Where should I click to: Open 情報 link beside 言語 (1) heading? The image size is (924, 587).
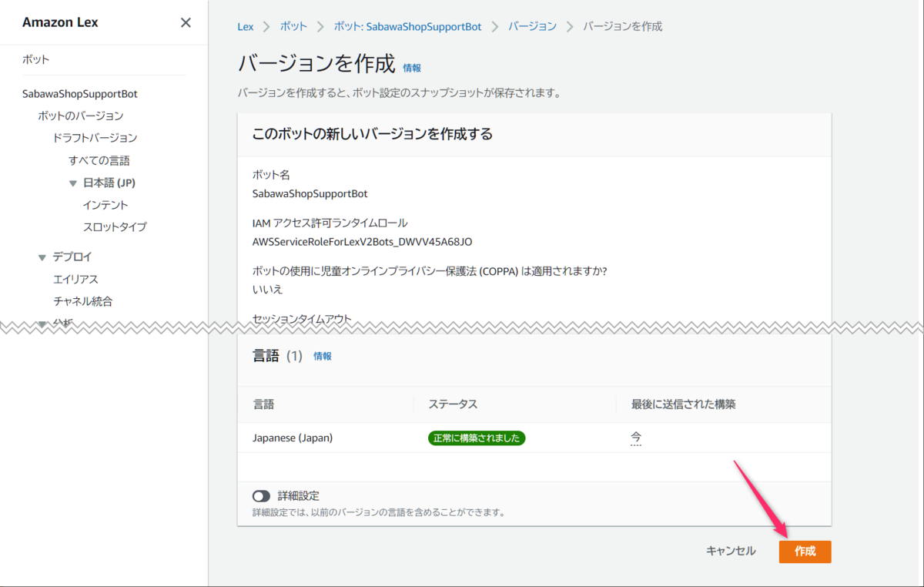(323, 356)
